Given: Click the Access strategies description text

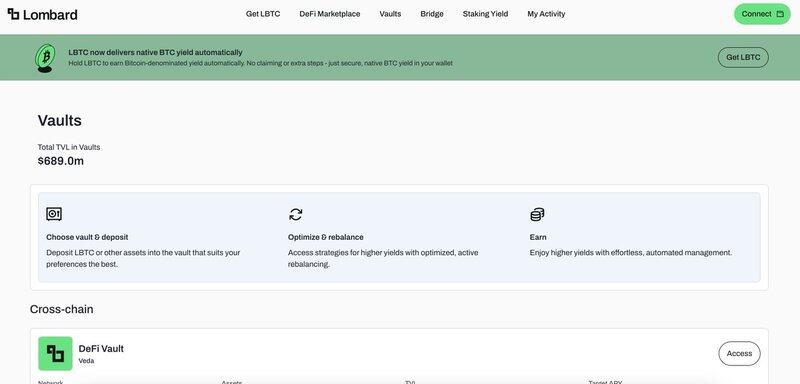Looking at the screenshot, I should (x=383, y=259).
